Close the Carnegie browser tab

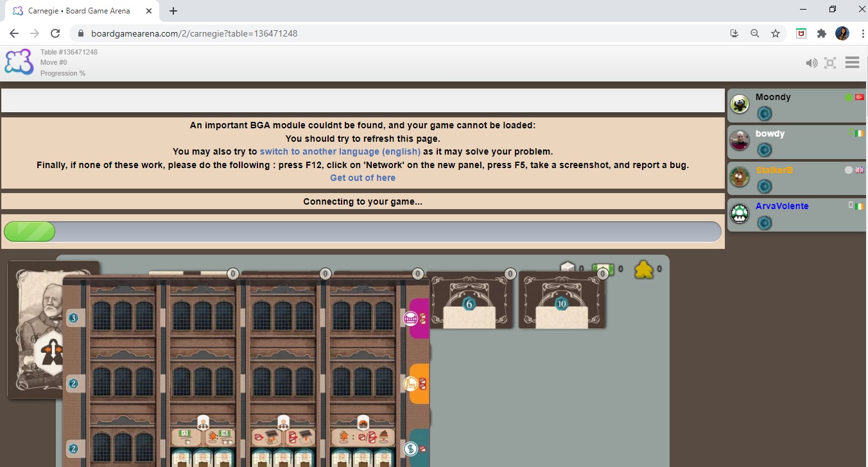click(150, 11)
